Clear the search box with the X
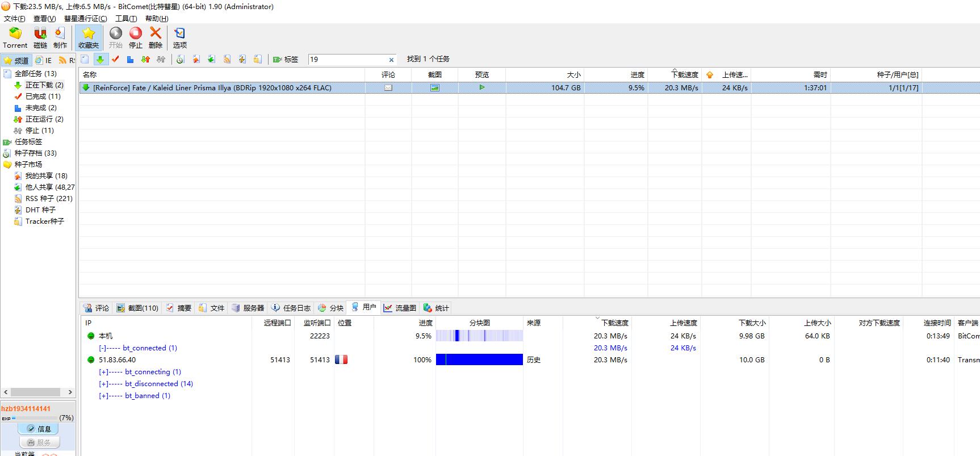This screenshot has width=980, height=456. 391,60
